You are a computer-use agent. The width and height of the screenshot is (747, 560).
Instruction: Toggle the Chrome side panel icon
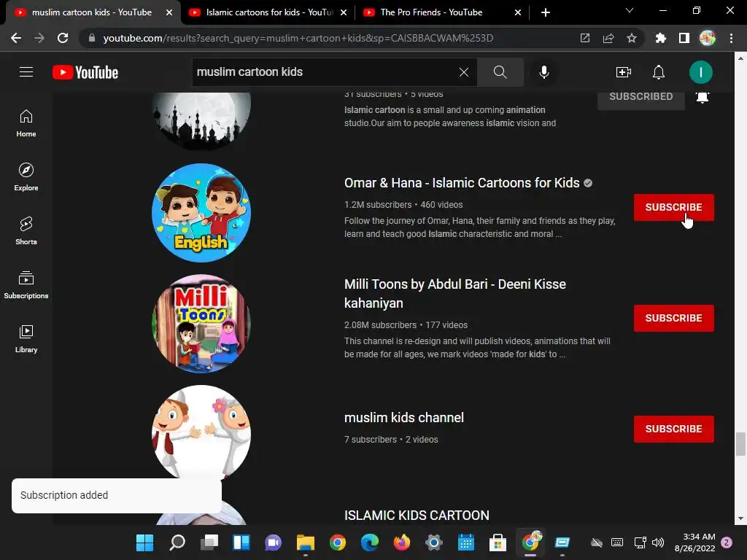point(684,38)
